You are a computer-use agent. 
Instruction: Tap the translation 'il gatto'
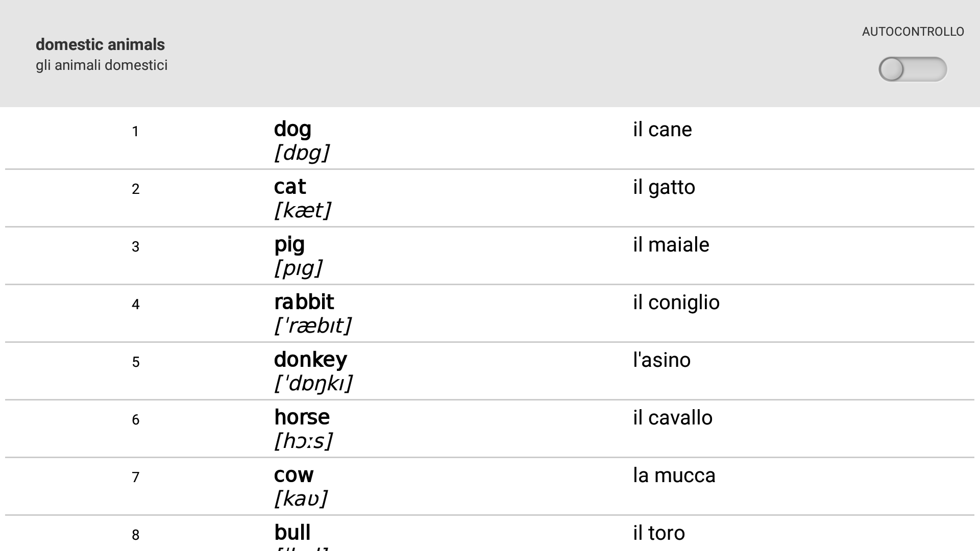point(664,187)
